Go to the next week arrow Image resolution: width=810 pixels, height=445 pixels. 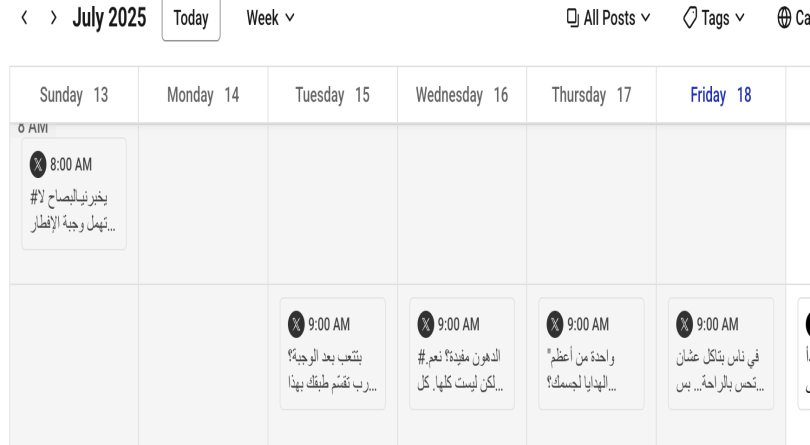pyautogui.click(x=53, y=18)
